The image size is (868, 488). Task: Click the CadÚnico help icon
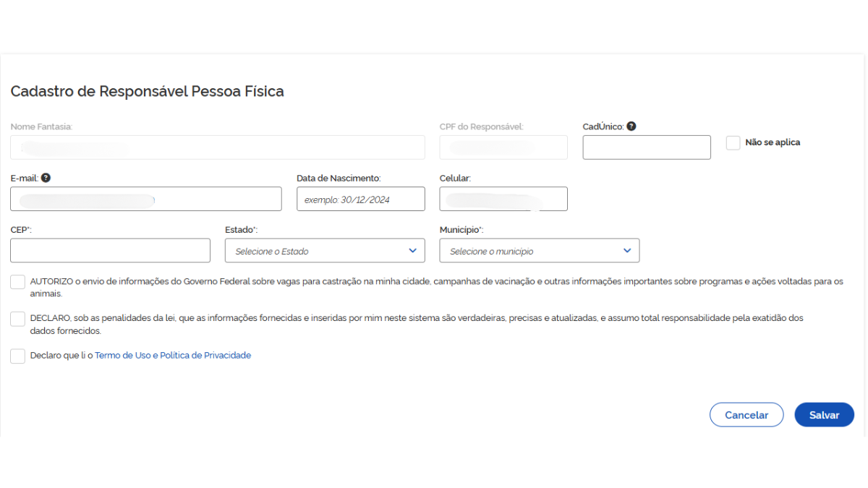(x=631, y=126)
